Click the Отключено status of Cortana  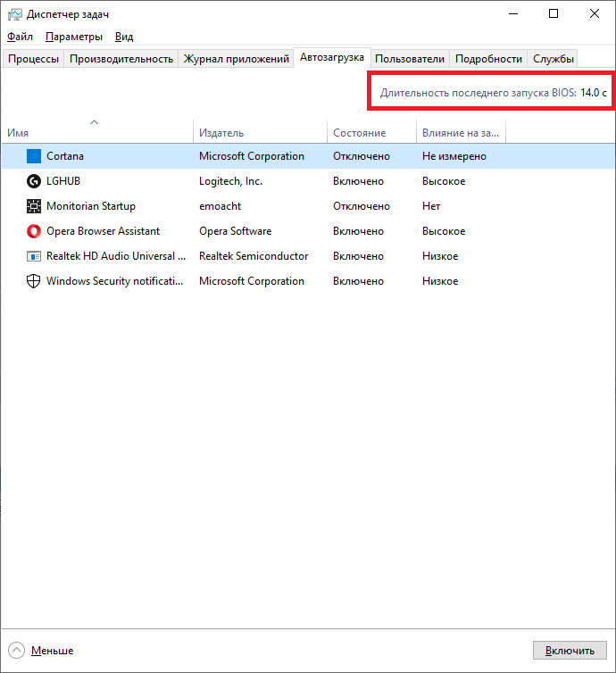click(362, 156)
